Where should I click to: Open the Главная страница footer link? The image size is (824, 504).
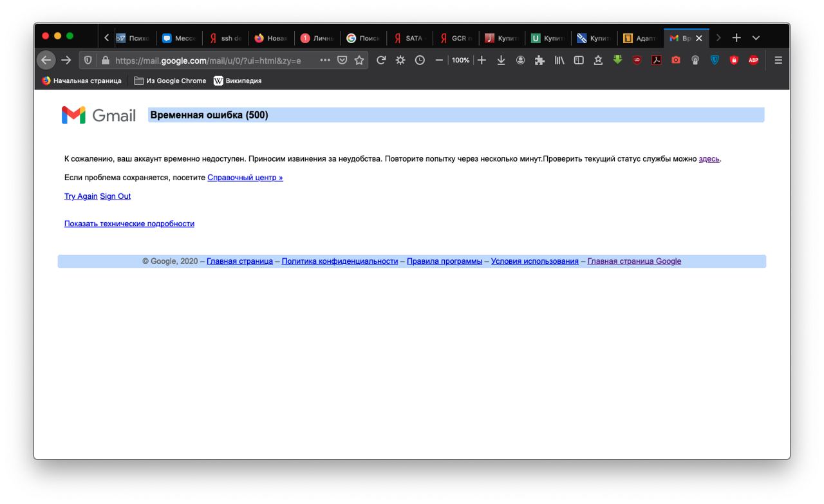[239, 261]
